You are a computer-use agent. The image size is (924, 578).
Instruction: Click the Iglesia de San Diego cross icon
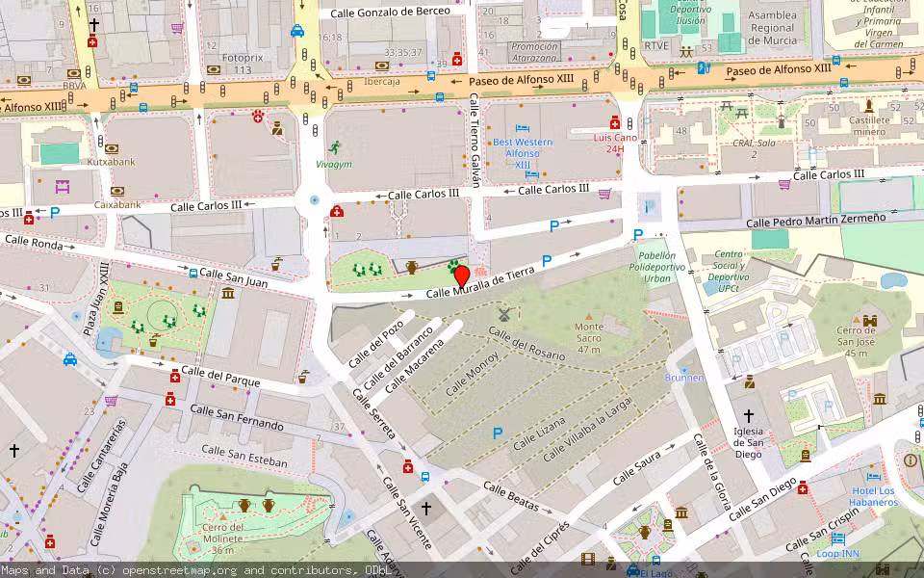click(749, 416)
